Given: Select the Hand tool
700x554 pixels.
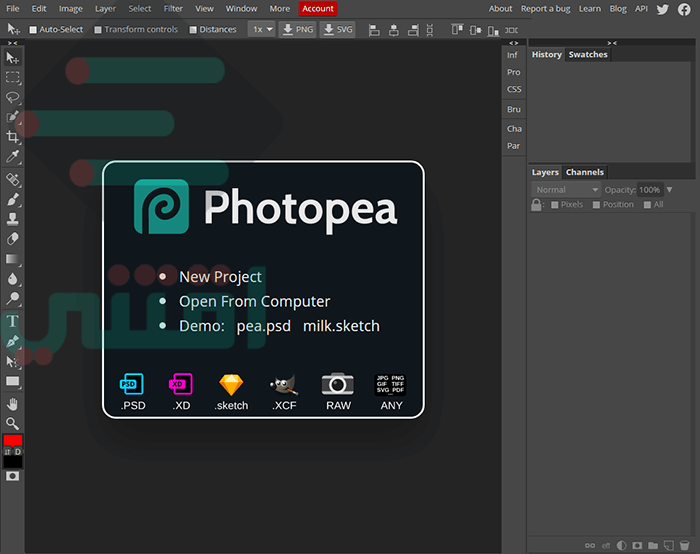Looking at the screenshot, I should click(12, 404).
